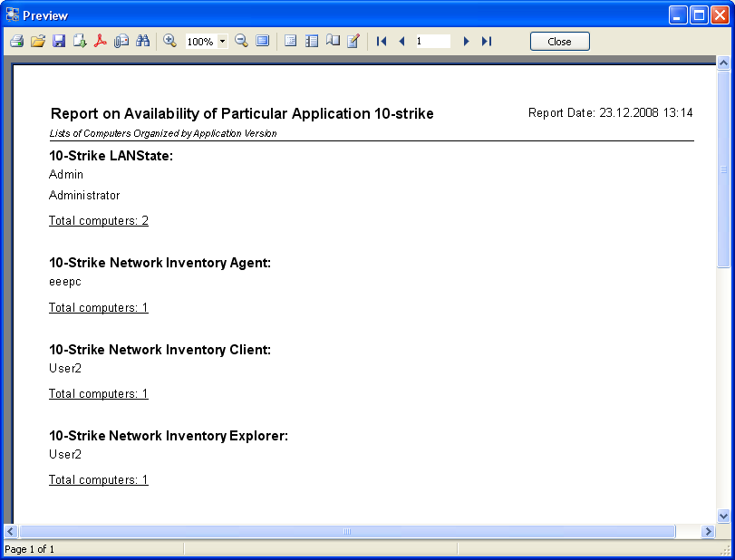Go to the next page
The image size is (735, 560).
[466, 42]
